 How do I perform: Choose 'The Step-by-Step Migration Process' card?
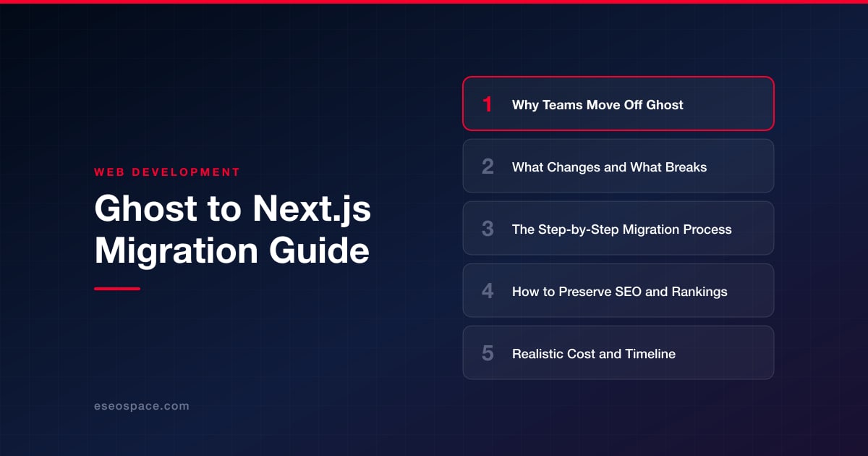[x=618, y=228]
